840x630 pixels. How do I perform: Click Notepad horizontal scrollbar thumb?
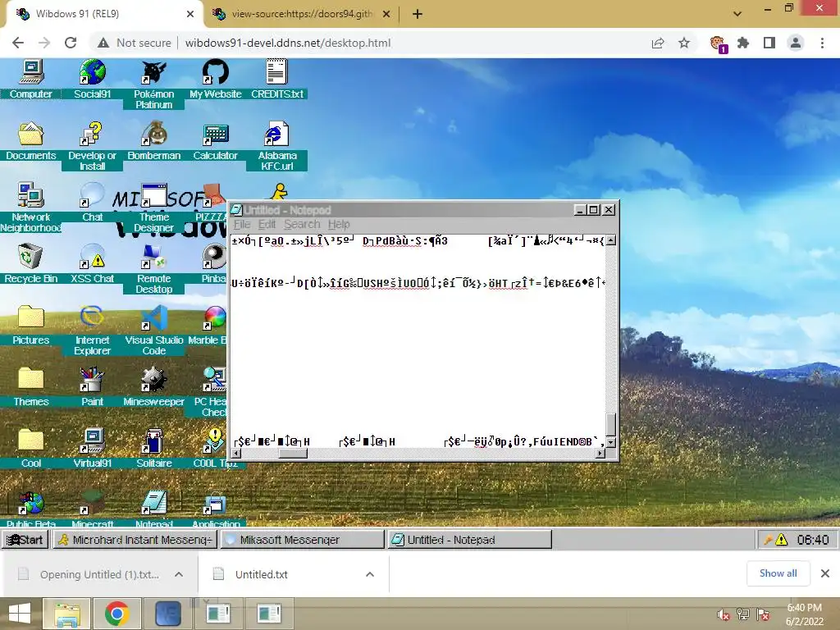293,453
